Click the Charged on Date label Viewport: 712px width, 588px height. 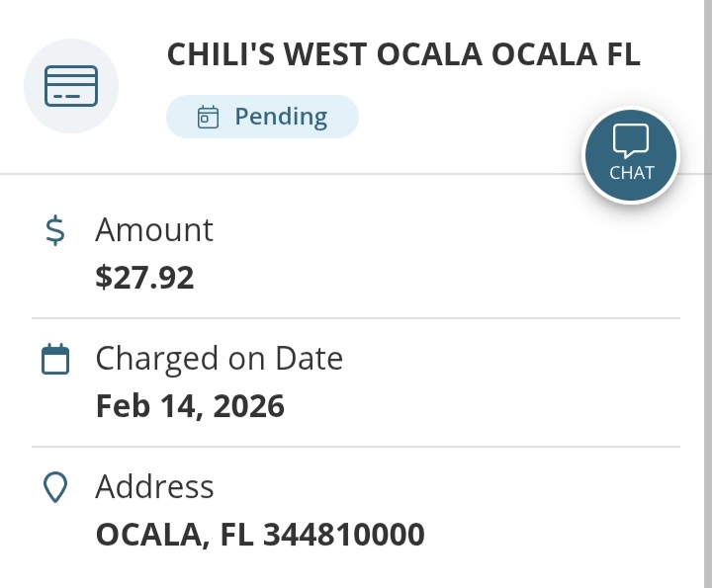pyautogui.click(x=219, y=358)
